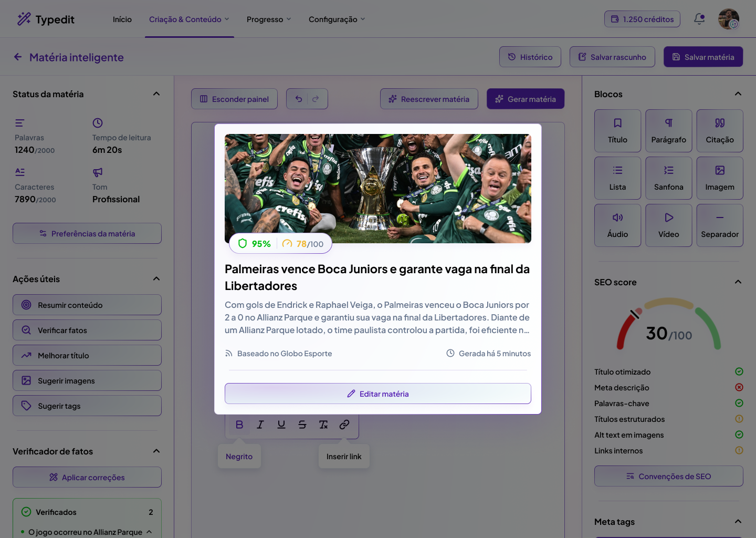Collapse Status da matéria section
The height and width of the screenshot is (538, 756).
[x=156, y=94]
